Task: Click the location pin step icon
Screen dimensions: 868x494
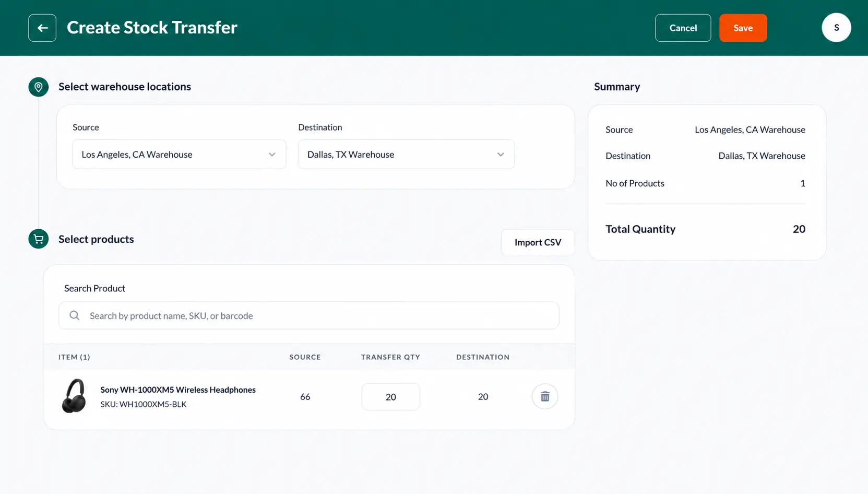Action: tap(39, 87)
